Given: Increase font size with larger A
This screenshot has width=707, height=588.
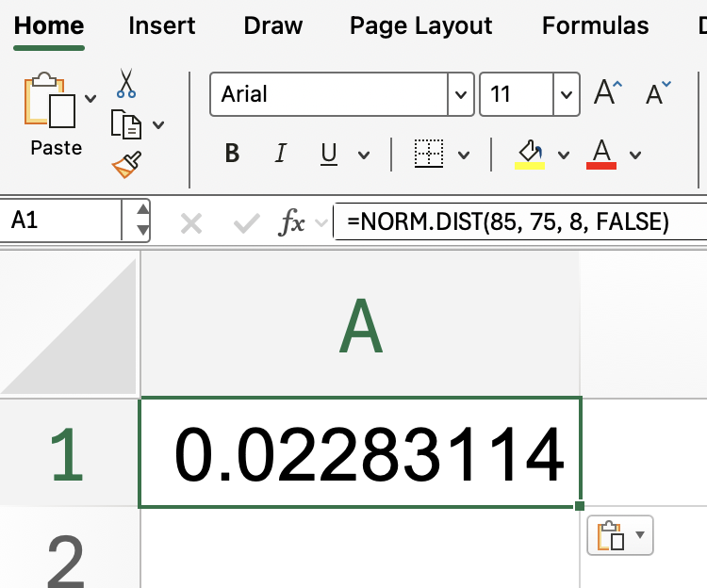Looking at the screenshot, I should click(x=608, y=93).
